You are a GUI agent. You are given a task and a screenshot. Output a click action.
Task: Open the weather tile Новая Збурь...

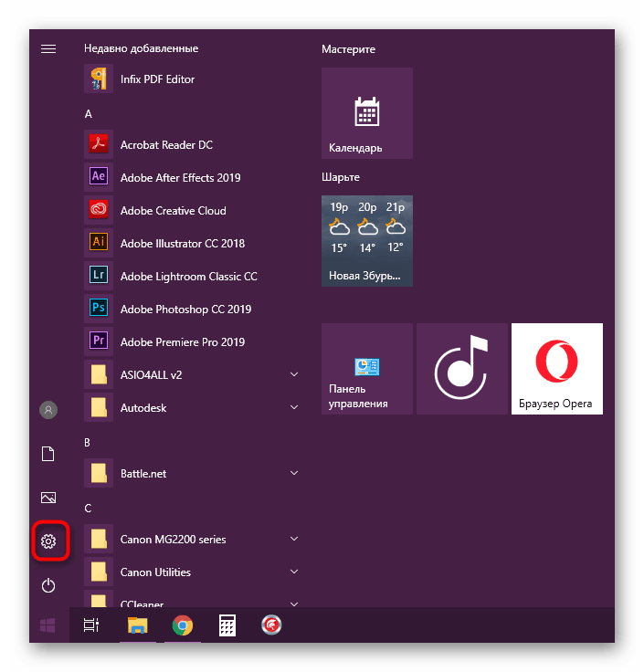click(x=367, y=241)
